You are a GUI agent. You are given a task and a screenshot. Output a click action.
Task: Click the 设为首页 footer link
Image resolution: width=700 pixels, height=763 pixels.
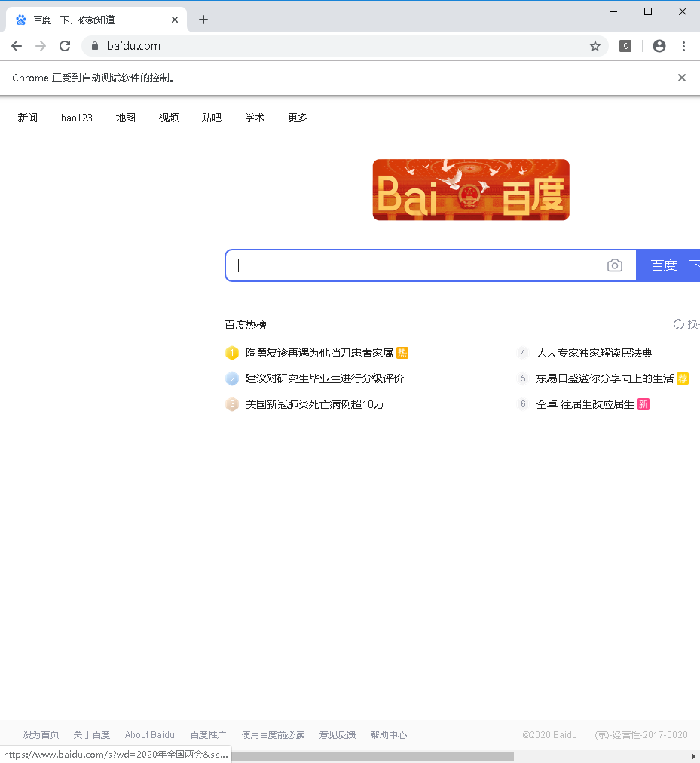[41, 735]
